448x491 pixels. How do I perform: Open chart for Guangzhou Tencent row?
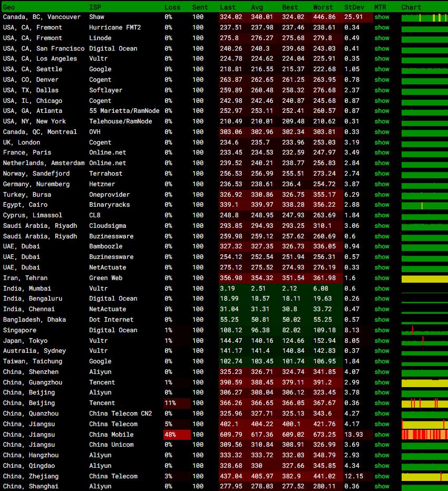click(424, 383)
